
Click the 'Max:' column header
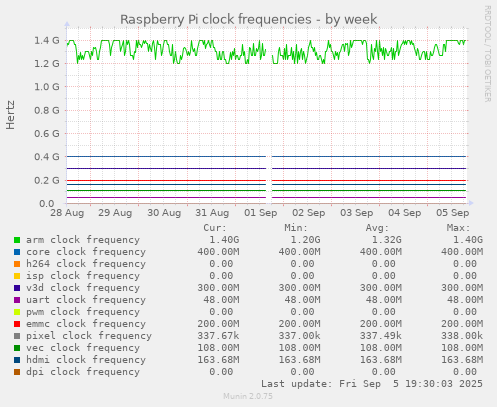point(458,228)
